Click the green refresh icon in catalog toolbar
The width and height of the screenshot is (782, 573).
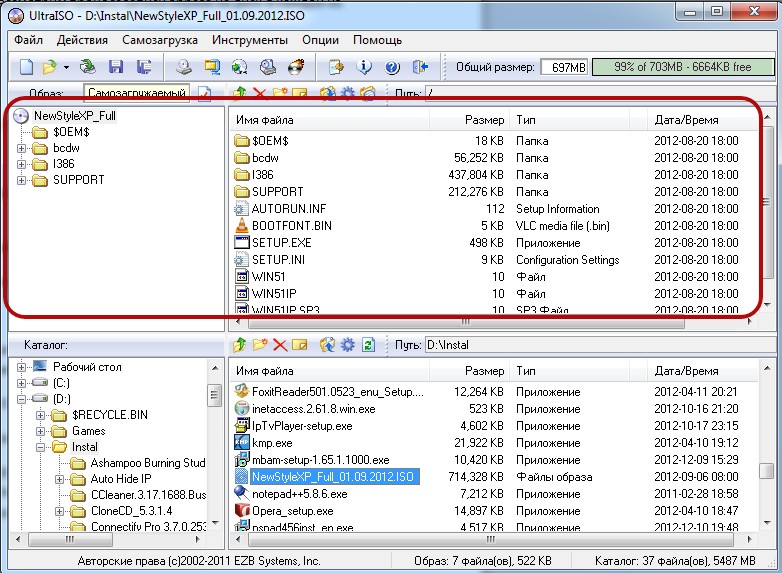pyautogui.click(x=368, y=345)
